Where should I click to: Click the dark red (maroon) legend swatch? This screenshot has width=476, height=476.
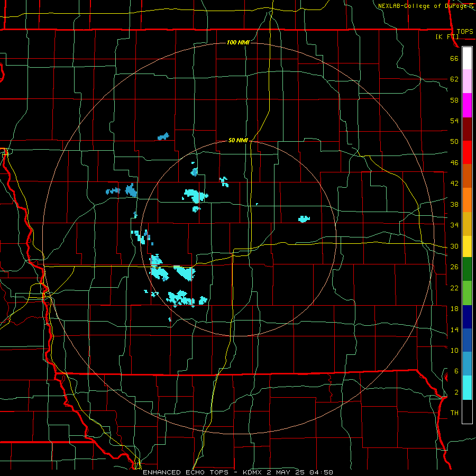point(467,130)
